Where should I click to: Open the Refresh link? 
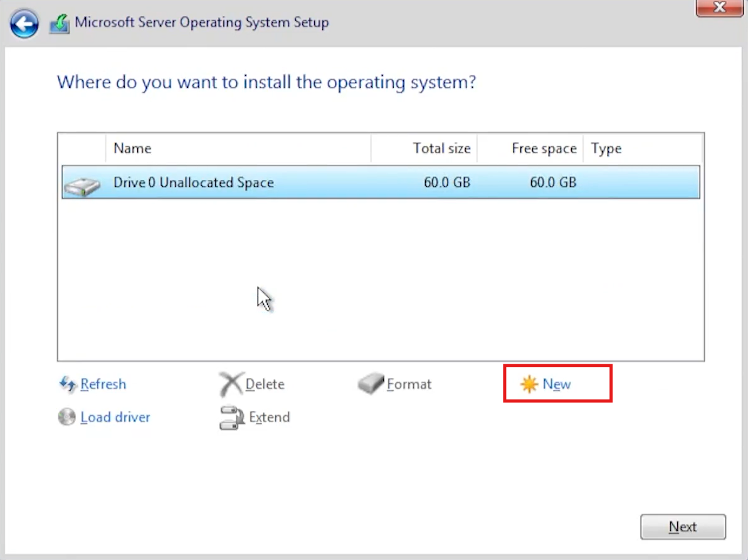click(103, 384)
